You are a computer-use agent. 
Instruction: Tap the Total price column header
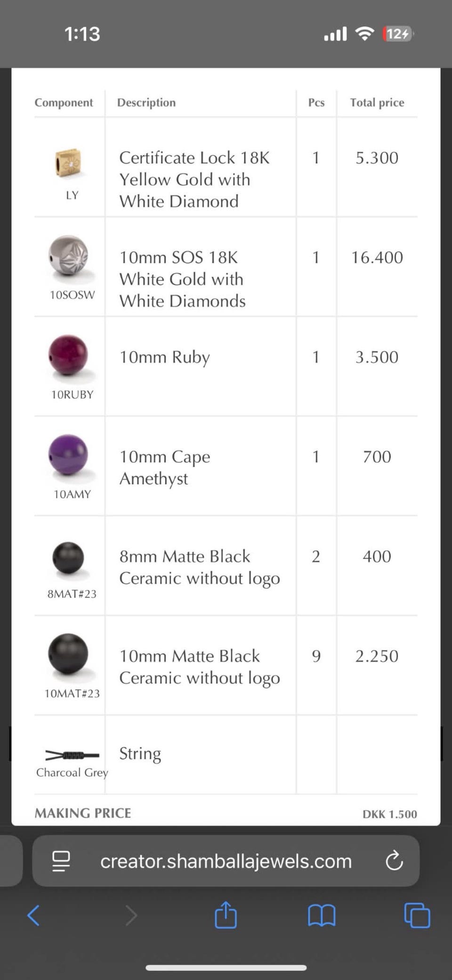pos(377,102)
